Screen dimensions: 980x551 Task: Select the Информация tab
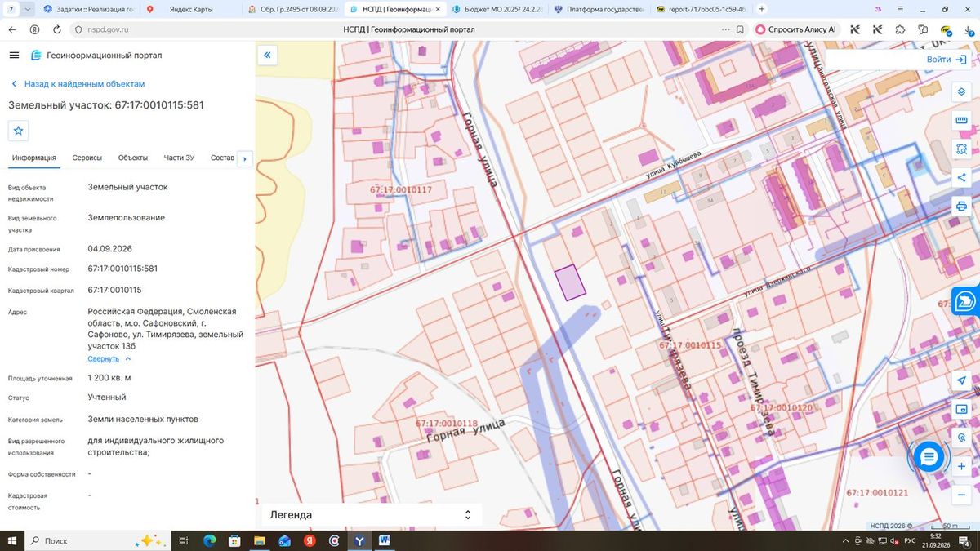[x=34, y=158]
